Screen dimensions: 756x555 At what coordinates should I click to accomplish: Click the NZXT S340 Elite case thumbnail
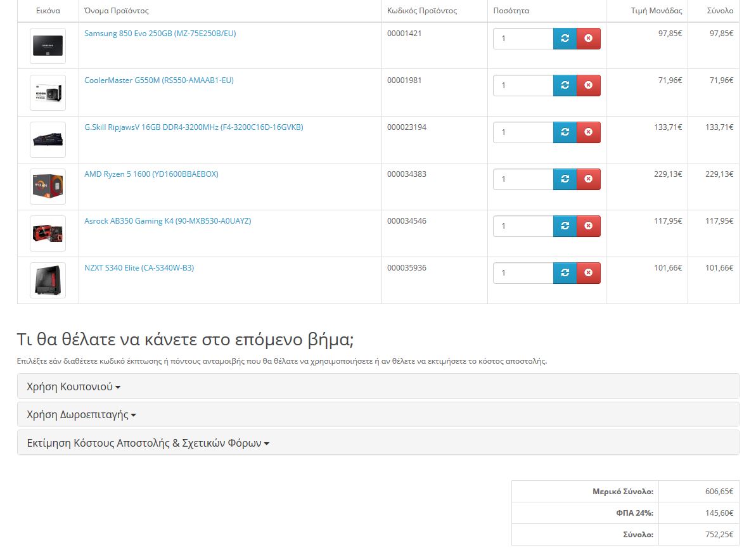(x=48, y=280)
